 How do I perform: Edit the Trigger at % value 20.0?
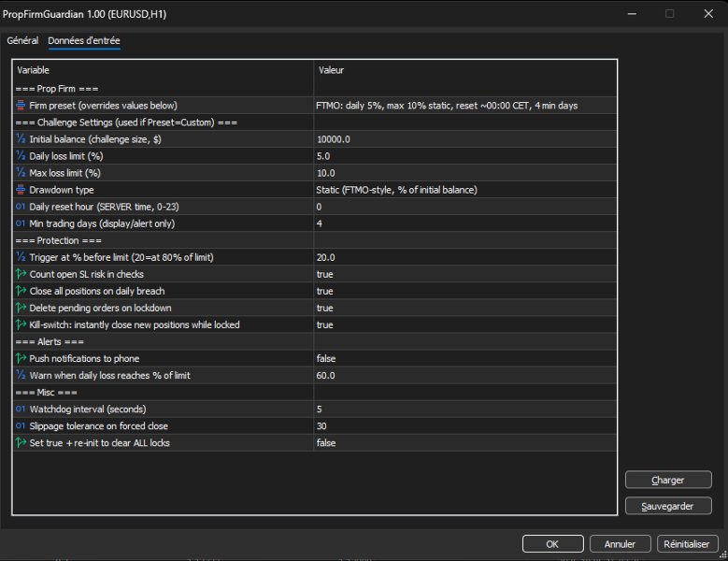465,257
